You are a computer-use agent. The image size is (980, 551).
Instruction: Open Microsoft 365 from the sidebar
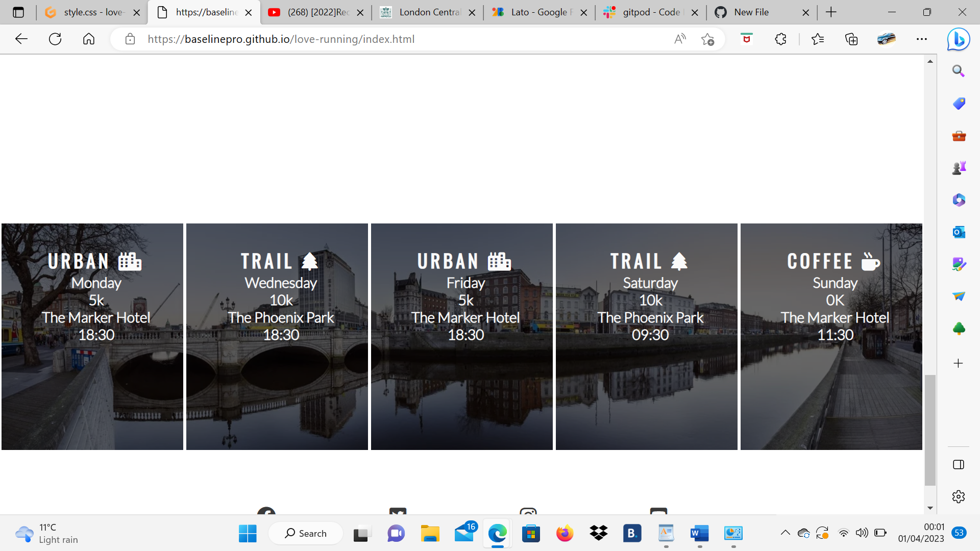959,200
